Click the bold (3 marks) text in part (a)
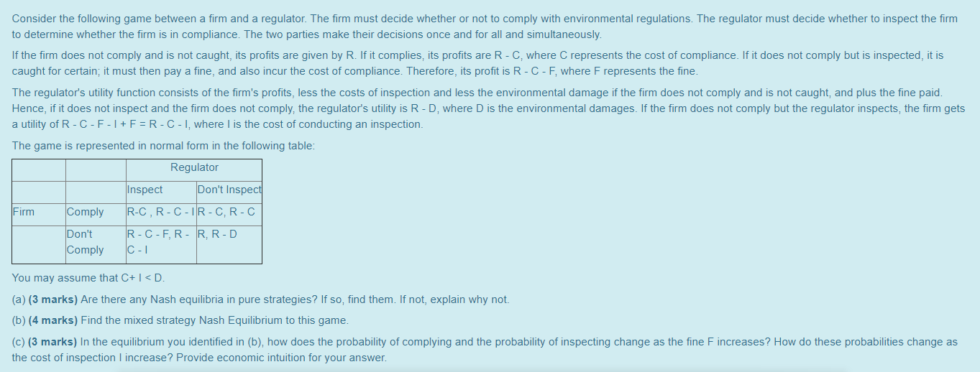 click(53, 299)
